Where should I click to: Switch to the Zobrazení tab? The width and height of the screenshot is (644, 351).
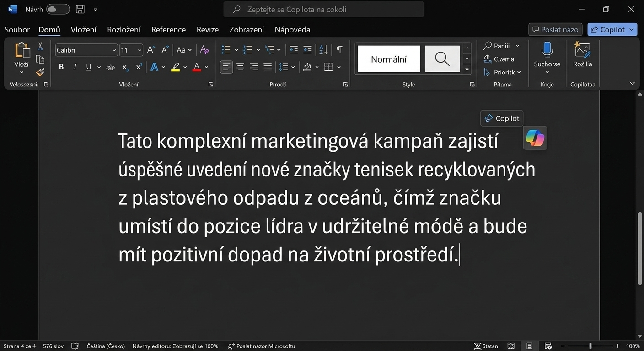point(247,30)
